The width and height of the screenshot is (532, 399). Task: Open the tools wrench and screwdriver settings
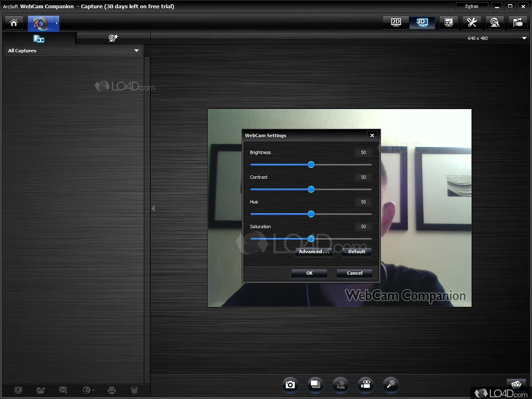pyautogui.click(x=472, y=22)
